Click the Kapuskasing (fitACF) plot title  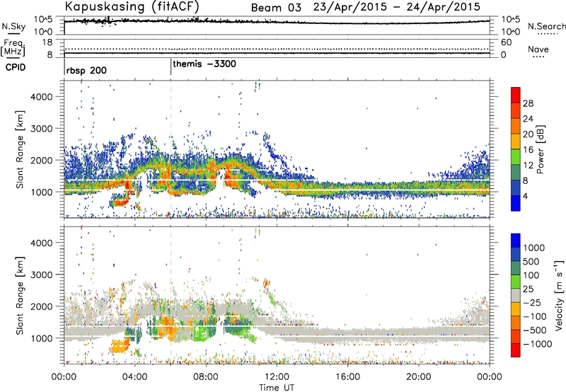pos(132,7)
